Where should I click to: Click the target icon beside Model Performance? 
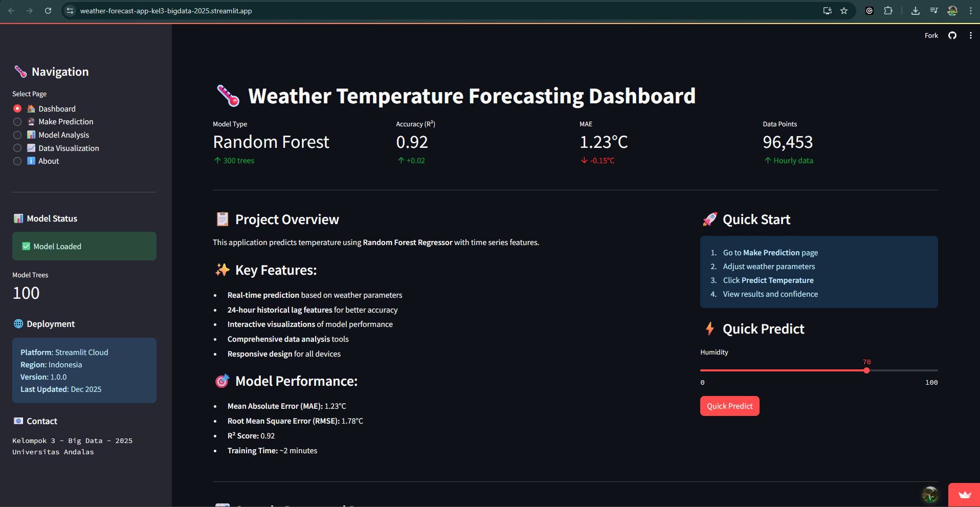222,381
